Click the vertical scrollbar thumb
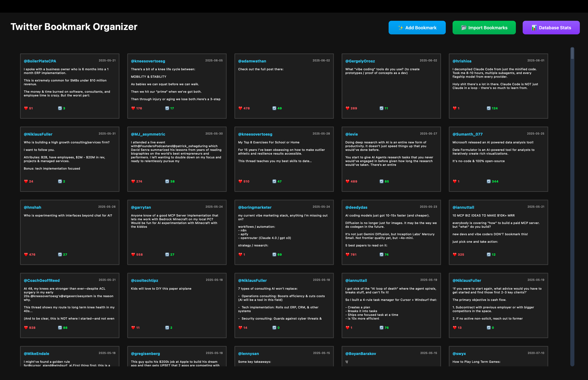The image size is (588, 380). [x=572, y=53]
